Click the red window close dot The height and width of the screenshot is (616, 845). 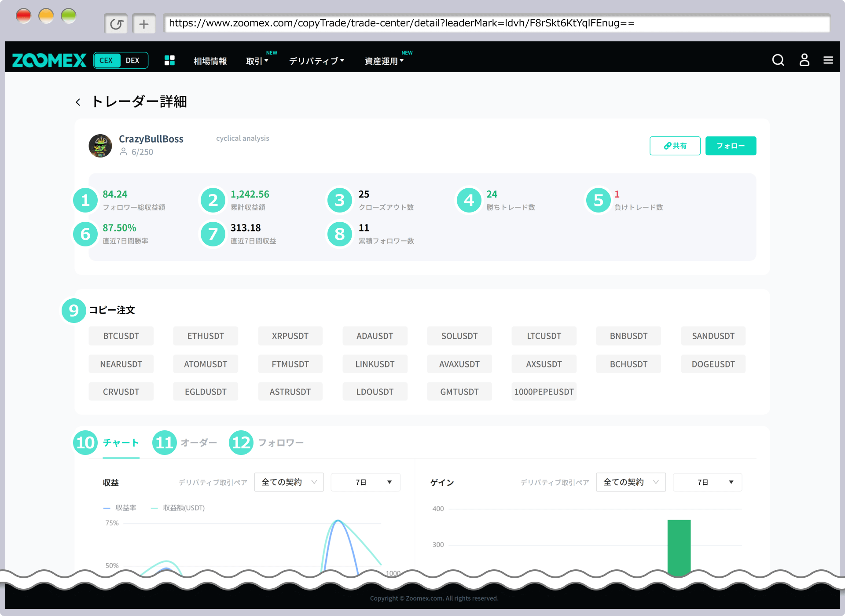tap(23, 16)
